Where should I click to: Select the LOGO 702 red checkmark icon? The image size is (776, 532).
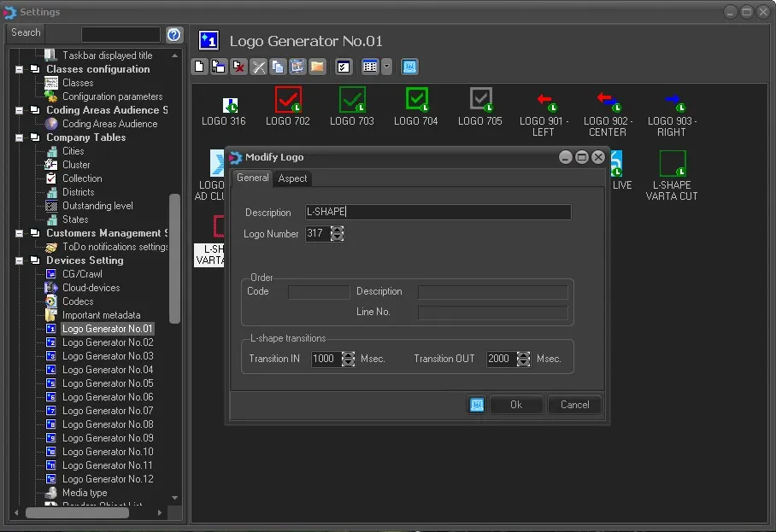click(x=288, y=100)
